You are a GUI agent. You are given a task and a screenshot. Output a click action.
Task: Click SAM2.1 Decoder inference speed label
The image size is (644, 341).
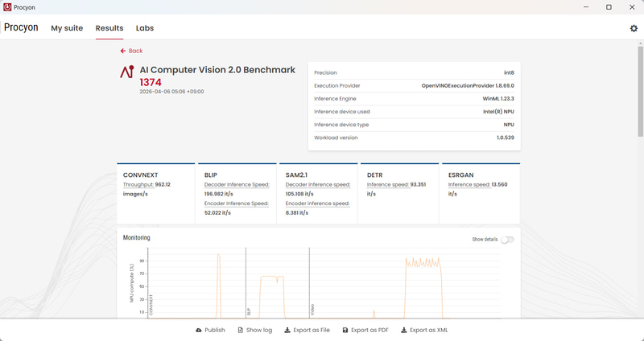pos(318,185)
